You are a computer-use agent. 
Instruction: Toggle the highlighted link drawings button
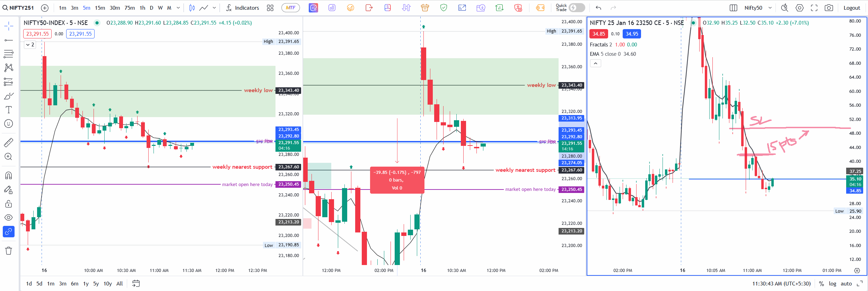[9, 231]
